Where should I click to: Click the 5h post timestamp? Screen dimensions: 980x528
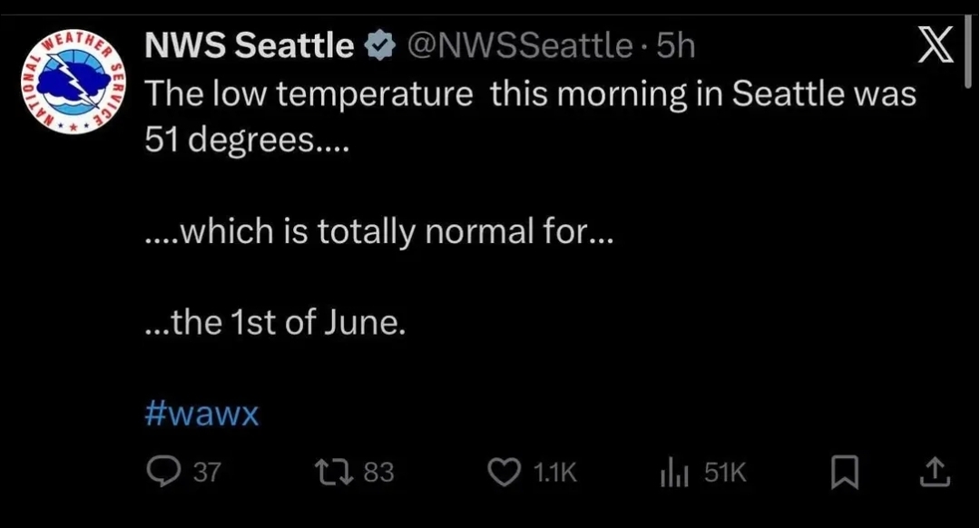tap(675, 45)
